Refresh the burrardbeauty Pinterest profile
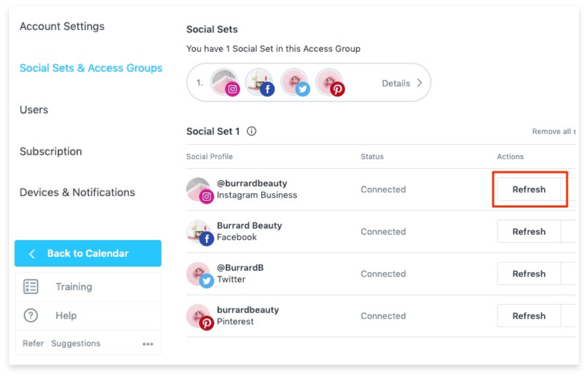Viewport: 588px width, 377px height. [x=529, y=316]
